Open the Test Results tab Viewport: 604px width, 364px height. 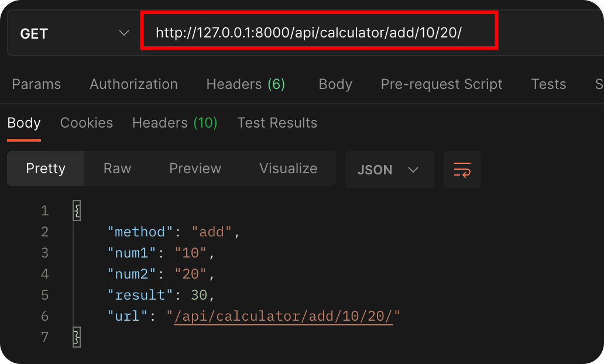(277, 123)
